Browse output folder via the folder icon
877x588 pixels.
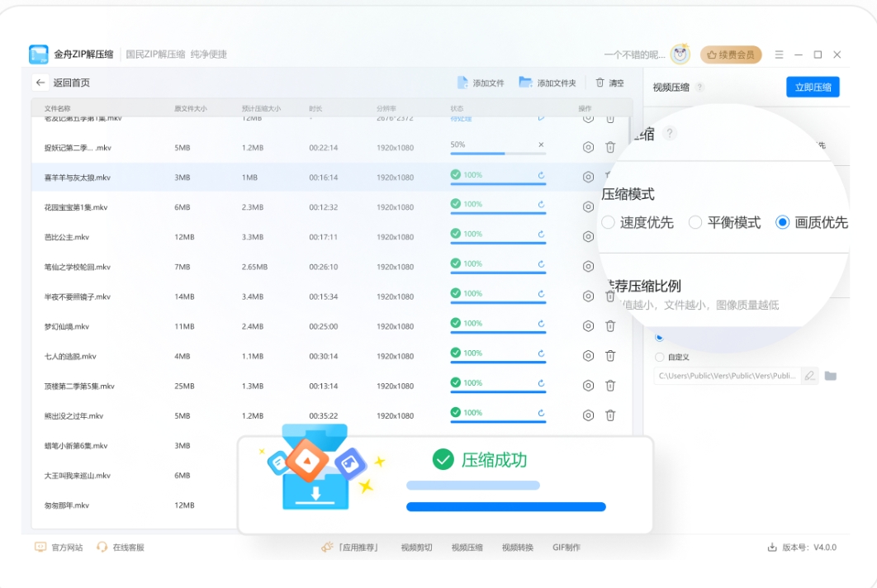[x=830, y=376]
